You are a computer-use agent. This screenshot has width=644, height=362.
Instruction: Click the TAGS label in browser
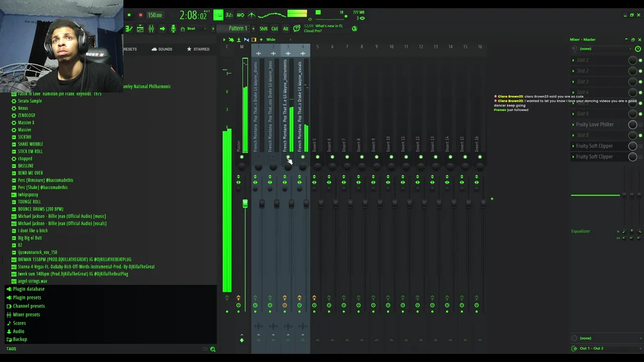tap(11, 349)
